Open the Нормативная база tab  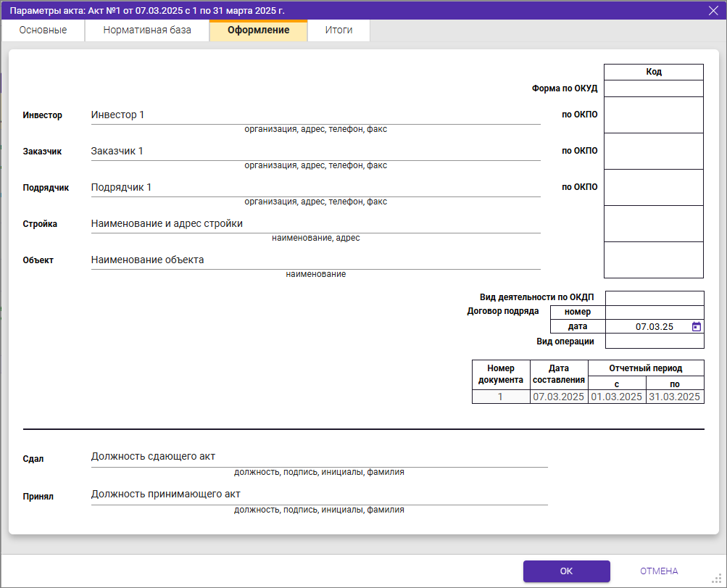[147, 30]
